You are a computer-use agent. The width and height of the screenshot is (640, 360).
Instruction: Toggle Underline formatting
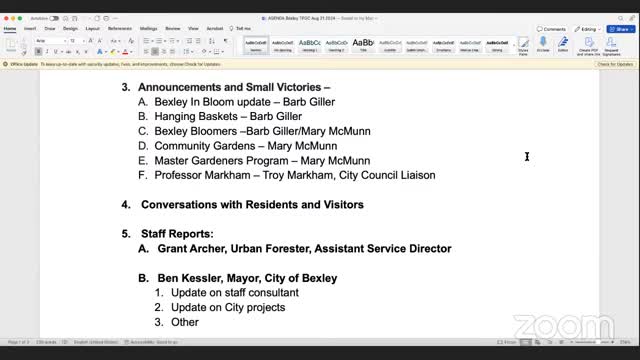pos(56,52)
